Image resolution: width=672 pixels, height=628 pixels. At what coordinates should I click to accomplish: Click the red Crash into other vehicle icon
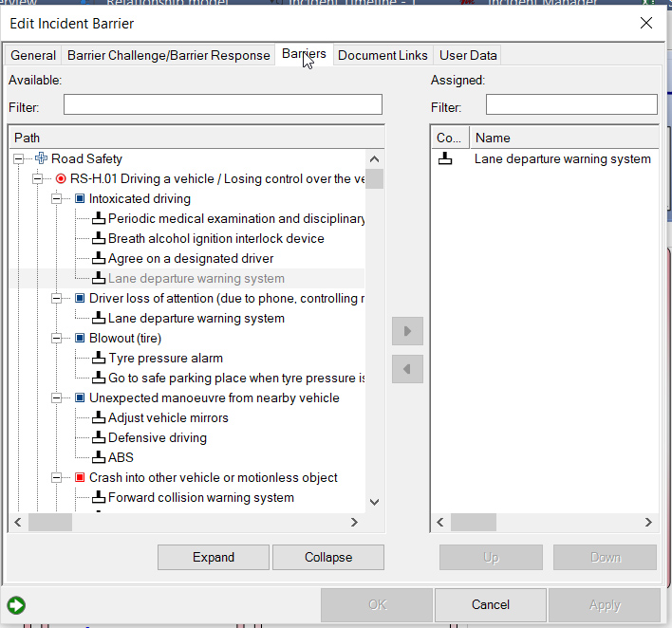point(81,478)
